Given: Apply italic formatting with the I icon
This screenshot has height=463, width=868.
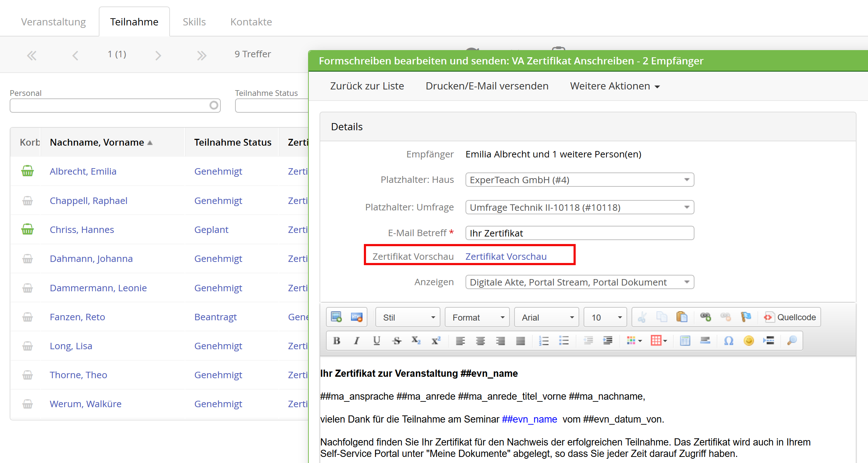Looking at the screenshot, I should (357, 341).
